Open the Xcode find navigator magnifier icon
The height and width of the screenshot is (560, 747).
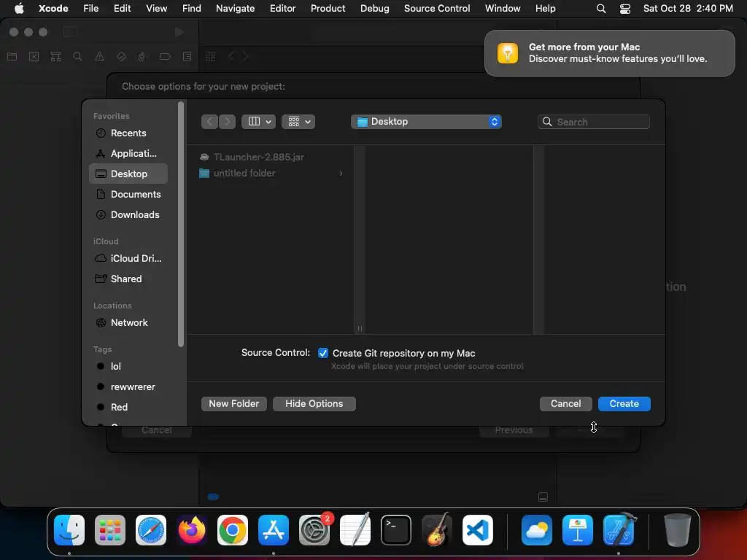[x=77, y=57]
